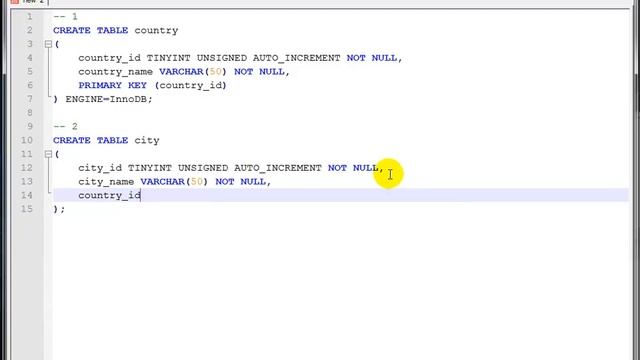
Task: Click the closing ');' on line 15
Action: tap(59, 209)
